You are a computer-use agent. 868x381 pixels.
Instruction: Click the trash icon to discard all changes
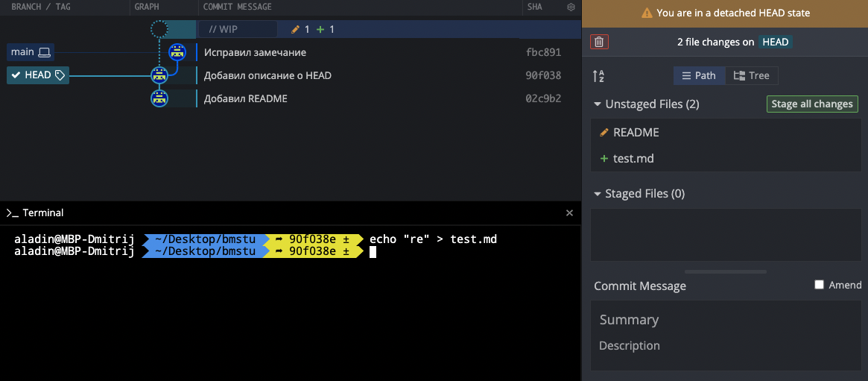(599, 42)
